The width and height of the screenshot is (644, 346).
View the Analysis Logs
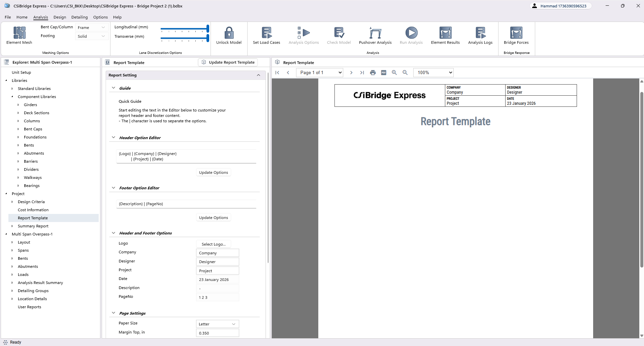(x=480, y=35)
